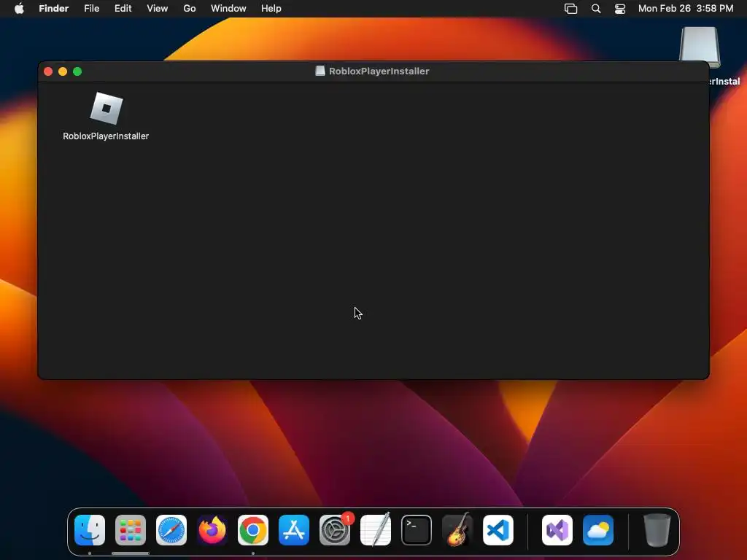Open the Apple menu
The height and width of the screenshot is (560, 747).
(19, 9)
